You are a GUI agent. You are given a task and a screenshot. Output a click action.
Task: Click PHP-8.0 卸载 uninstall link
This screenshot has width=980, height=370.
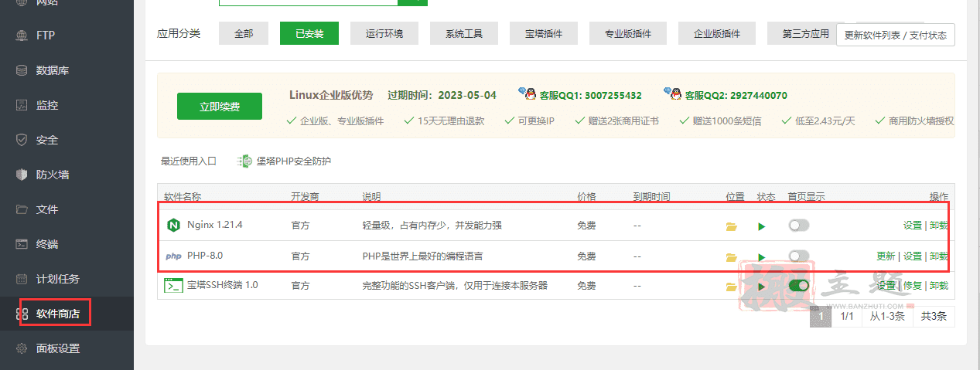pos(939,256)
